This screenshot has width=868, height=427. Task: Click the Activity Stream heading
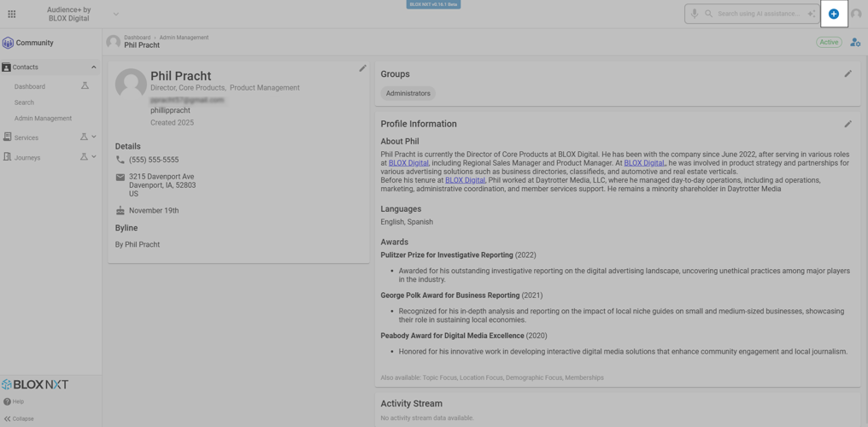(411, 404)
